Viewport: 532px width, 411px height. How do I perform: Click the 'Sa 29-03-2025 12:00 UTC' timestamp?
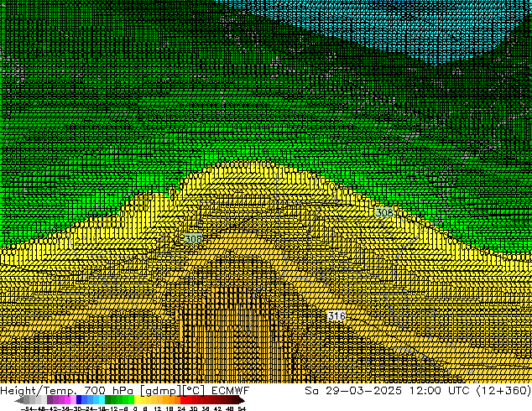[x=387, y=391]
